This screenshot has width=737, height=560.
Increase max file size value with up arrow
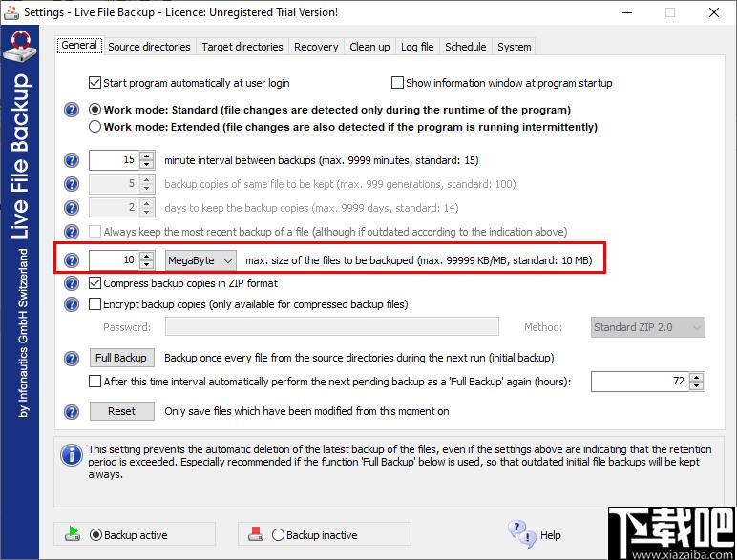point(147,256)
